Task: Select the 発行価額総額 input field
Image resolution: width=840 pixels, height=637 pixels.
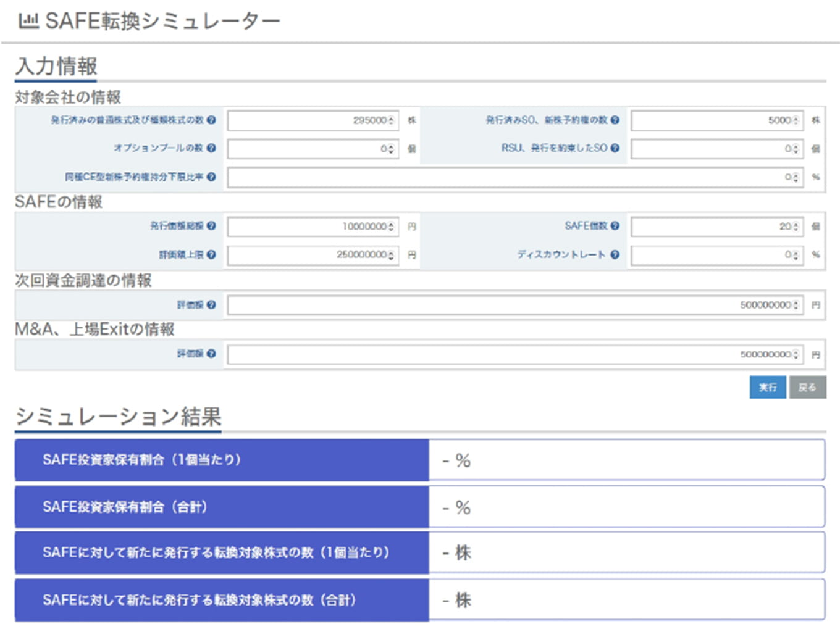Action: point(309,227)
